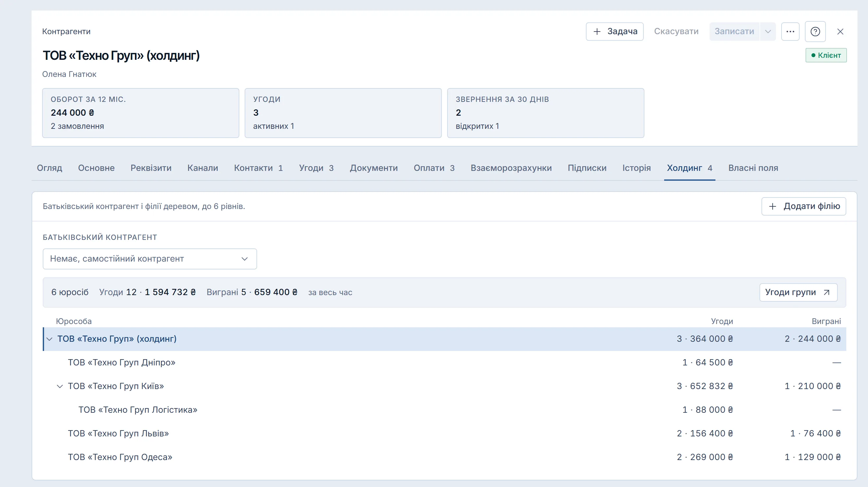Switch to the Основне tab
Screen dimensions: 868x487
click(96, 168)
